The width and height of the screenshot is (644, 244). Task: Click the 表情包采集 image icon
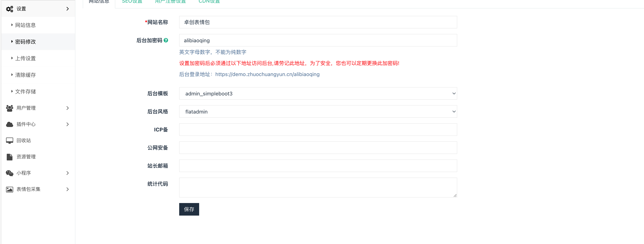click(x=9, y=189)
